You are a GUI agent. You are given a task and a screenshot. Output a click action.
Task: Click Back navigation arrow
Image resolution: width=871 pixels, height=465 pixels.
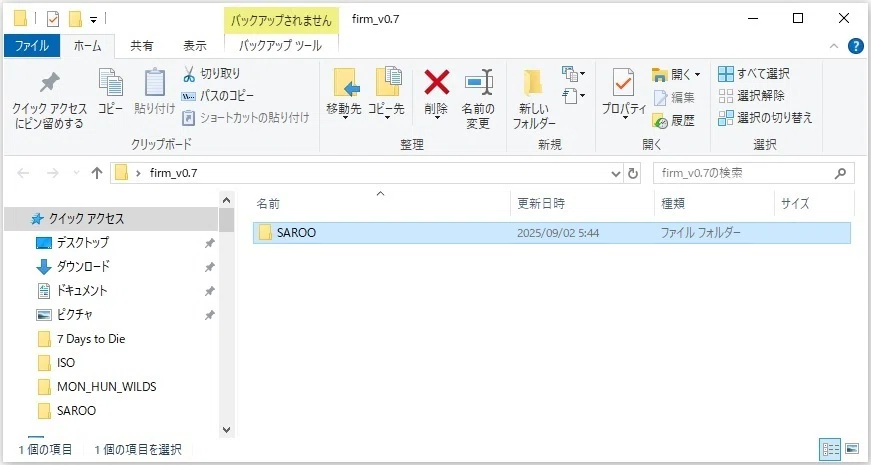click(23, 173)
